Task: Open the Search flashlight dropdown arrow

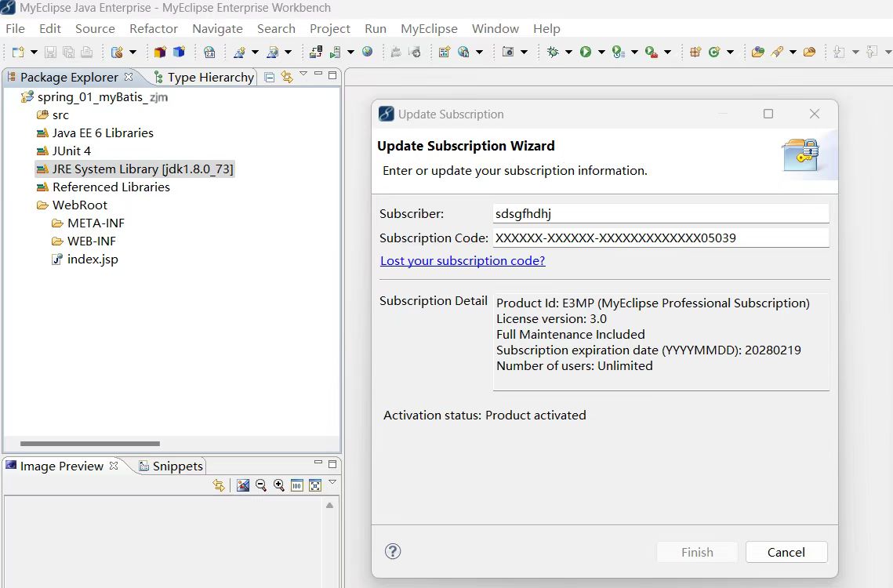Action: [x=793, y=53]
